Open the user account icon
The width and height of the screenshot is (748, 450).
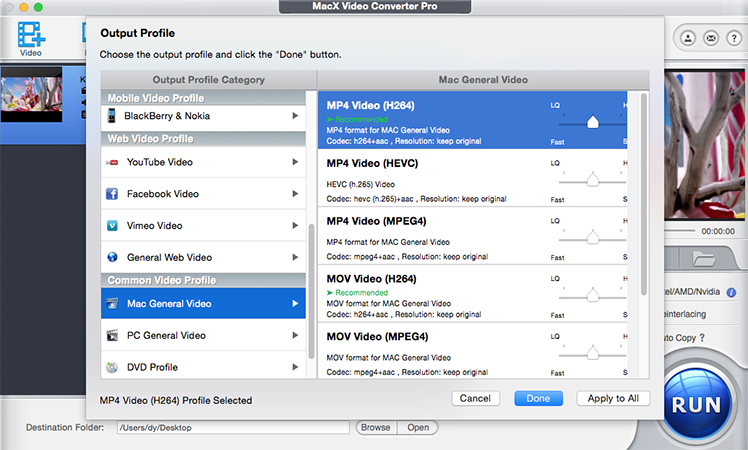tap(688, 38)
